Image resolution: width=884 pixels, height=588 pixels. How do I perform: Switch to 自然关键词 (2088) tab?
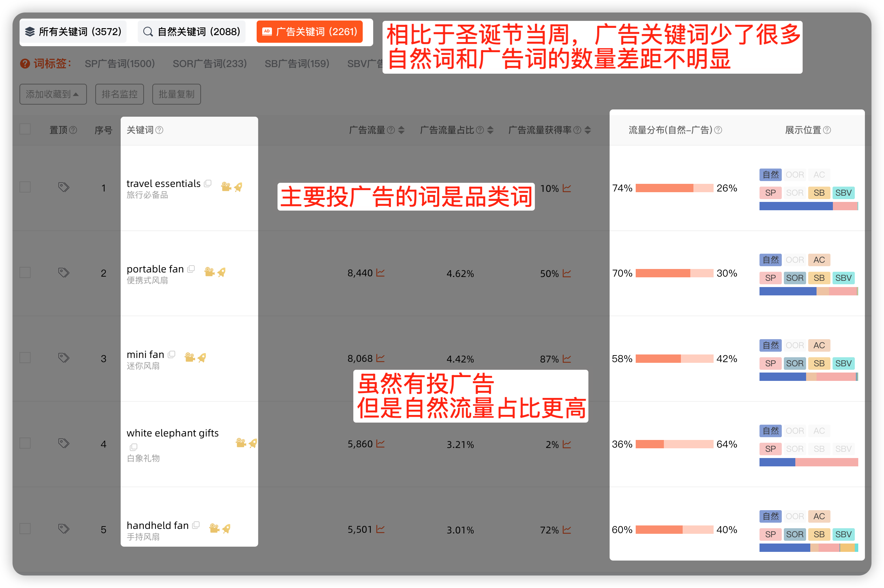[192, 32]
